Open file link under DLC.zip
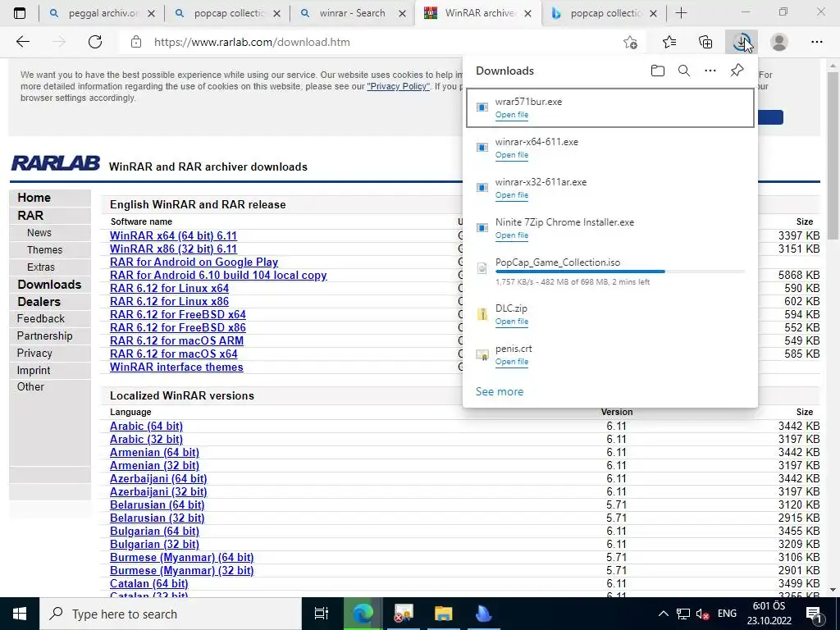The width and height of the screenshot is (840, 630). pyautogui.click(x=512, y=322)
